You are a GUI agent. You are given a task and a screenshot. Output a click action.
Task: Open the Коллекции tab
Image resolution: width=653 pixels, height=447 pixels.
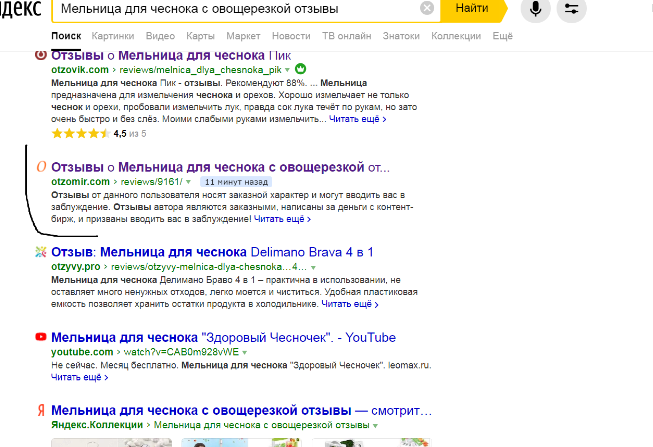456,36
